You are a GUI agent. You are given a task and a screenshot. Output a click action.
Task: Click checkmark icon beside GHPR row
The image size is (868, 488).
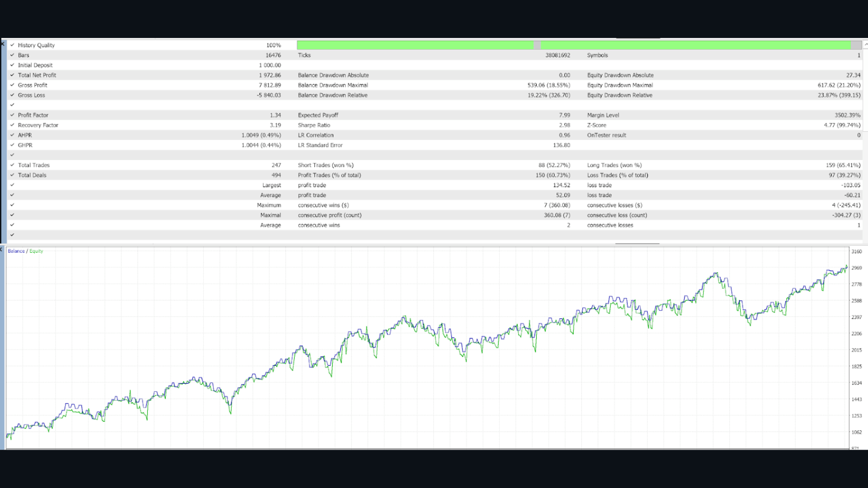click(x=12, y=145)
